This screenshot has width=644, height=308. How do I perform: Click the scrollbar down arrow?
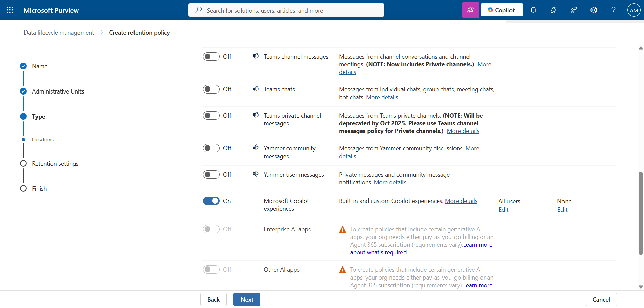pos(641,287)
